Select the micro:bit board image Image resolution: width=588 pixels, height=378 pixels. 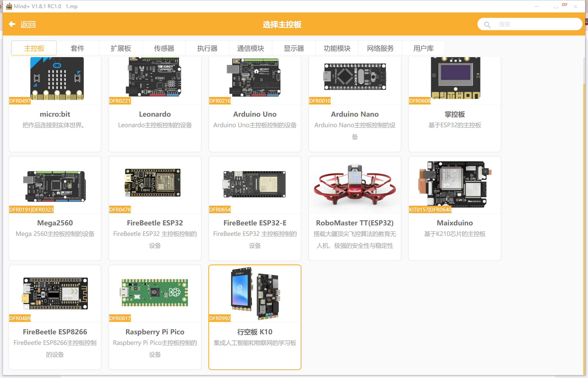(57, 78)
